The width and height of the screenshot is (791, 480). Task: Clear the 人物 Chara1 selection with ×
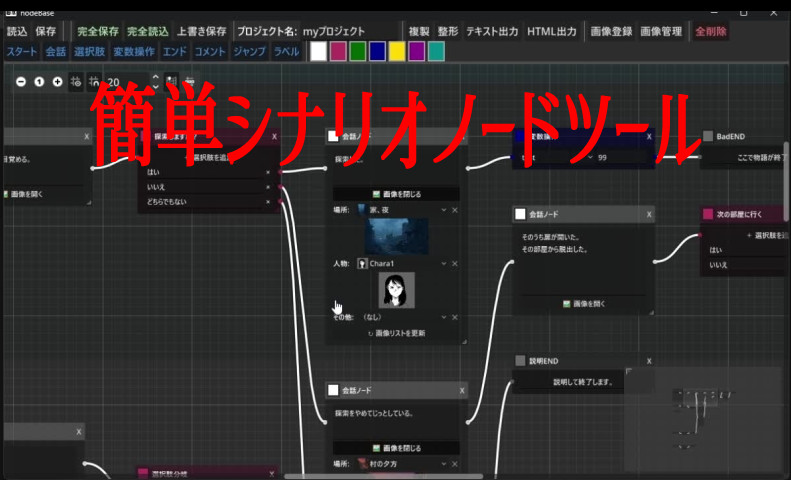[x=455, y=263]
